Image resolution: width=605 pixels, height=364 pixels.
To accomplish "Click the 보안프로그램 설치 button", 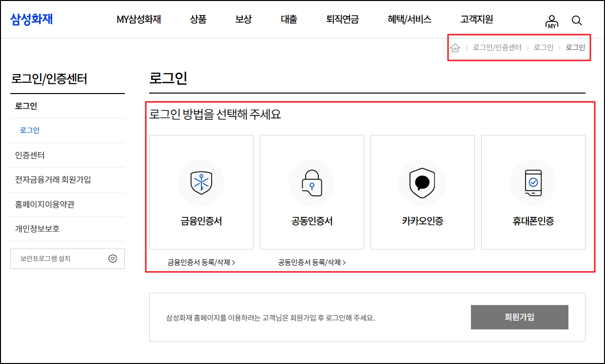I will pyautogui.click(x=67, y=259).
